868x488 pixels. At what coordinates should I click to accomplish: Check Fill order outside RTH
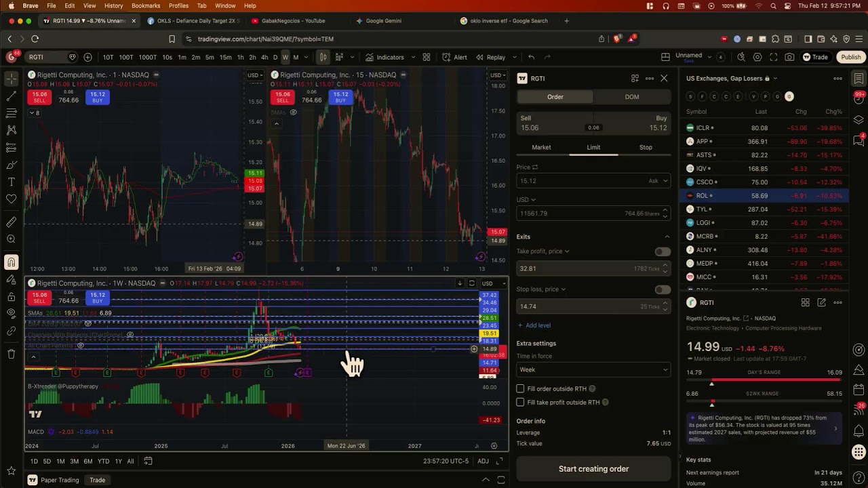(x=520, y=388)
